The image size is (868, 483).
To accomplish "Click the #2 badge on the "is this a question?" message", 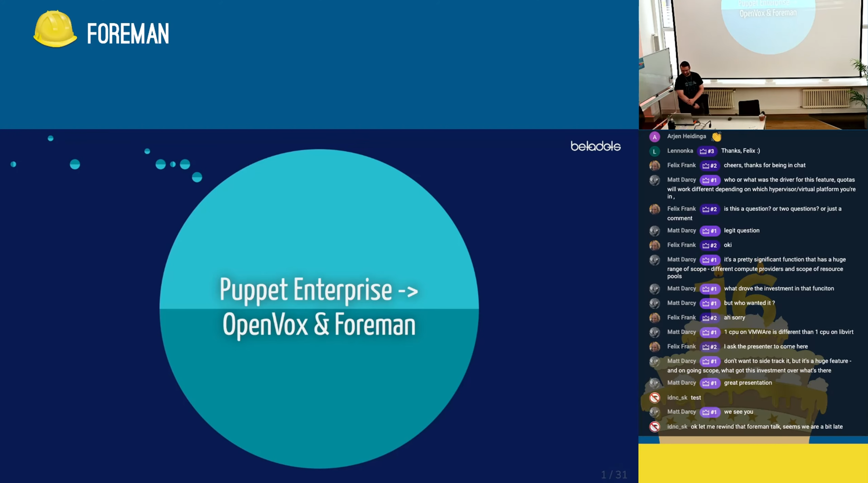I will pyautogui.click(x=710, y=209).
